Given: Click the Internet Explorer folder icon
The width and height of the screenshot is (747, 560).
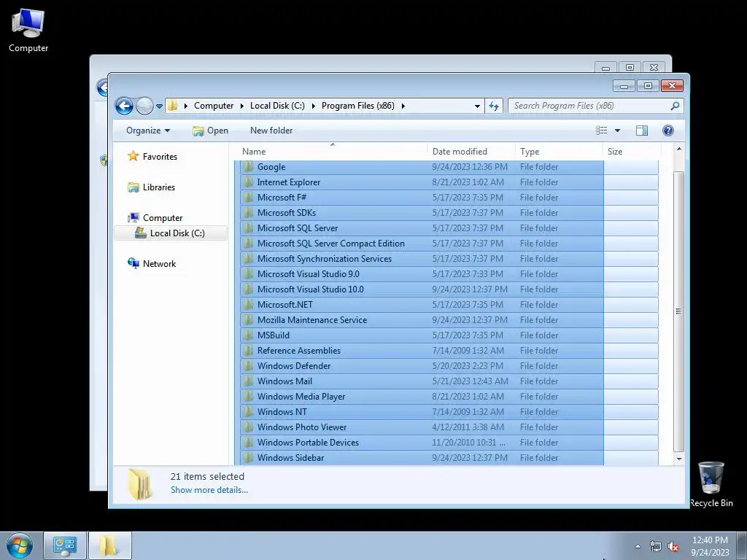Looking at the screenshot, I should 248,182.
